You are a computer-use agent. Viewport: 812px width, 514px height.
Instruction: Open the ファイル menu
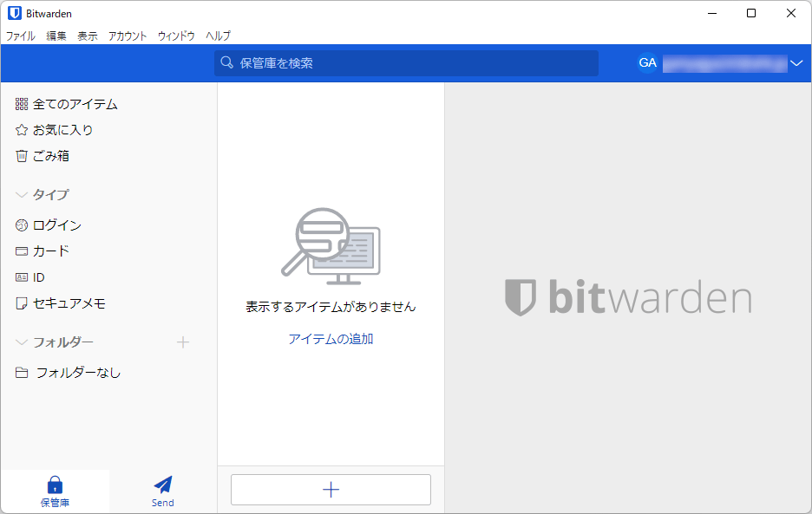click(x=21, y=36)
